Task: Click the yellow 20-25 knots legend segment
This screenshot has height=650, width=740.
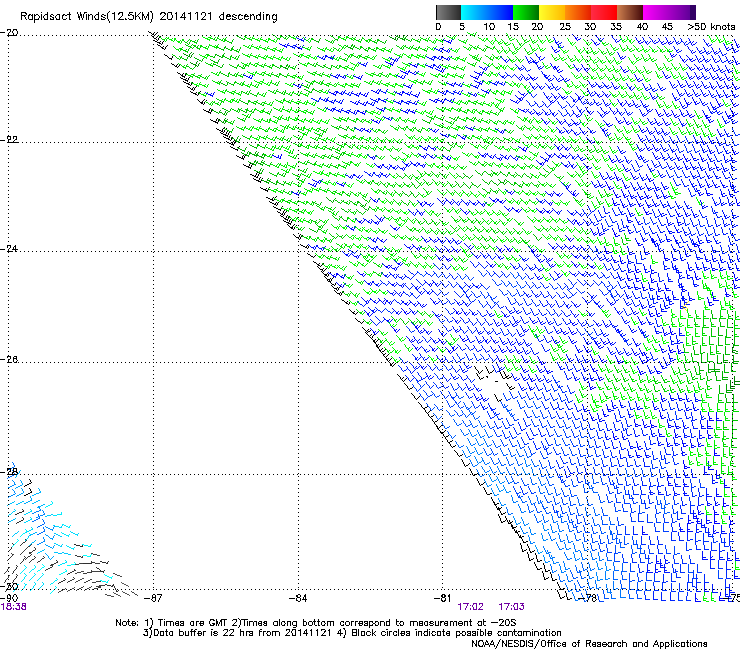Action: [x=552, y=12]
